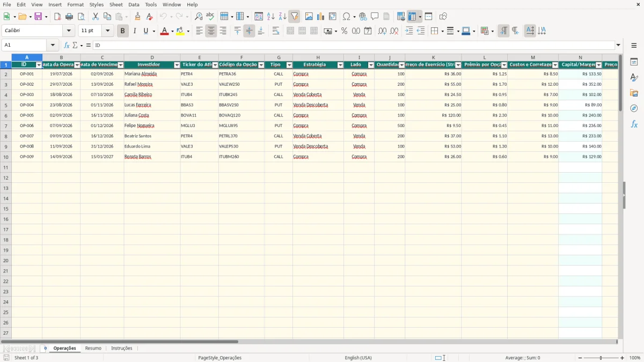
Task: Switch to the Instruções sheet tab
Action: pyautogui.click(x=121, y=348)
